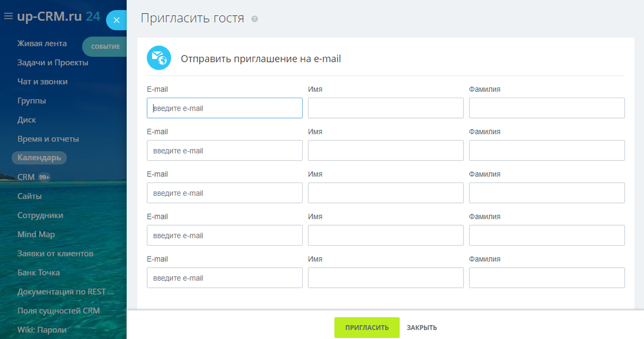The height and width of the screenshot is (339, 644).
Task: Focus the second row E-mail field
Action: pos(225,150)
